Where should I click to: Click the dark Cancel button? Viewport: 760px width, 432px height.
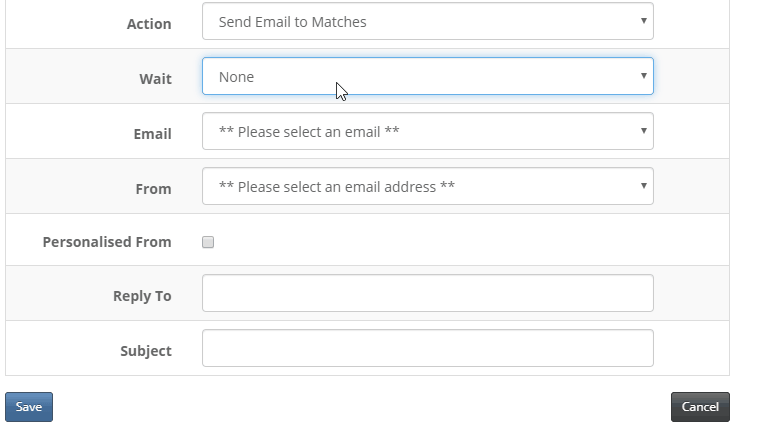700,407
